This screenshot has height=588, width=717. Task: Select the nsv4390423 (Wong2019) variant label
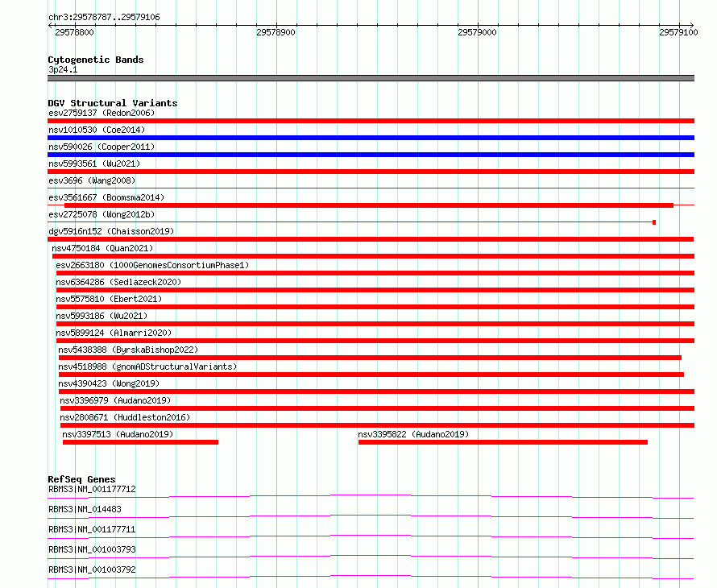(109, 383)
